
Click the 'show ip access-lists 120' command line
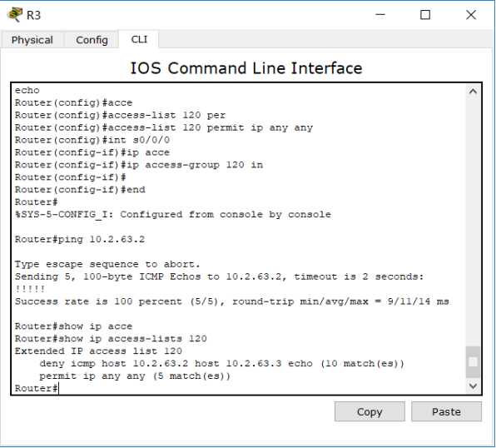(x=111, y=338)
